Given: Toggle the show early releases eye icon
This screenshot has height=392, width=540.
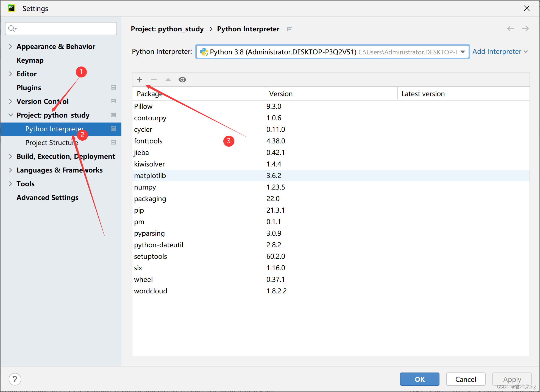Looking at the screenshot, I should coord(182,80).
